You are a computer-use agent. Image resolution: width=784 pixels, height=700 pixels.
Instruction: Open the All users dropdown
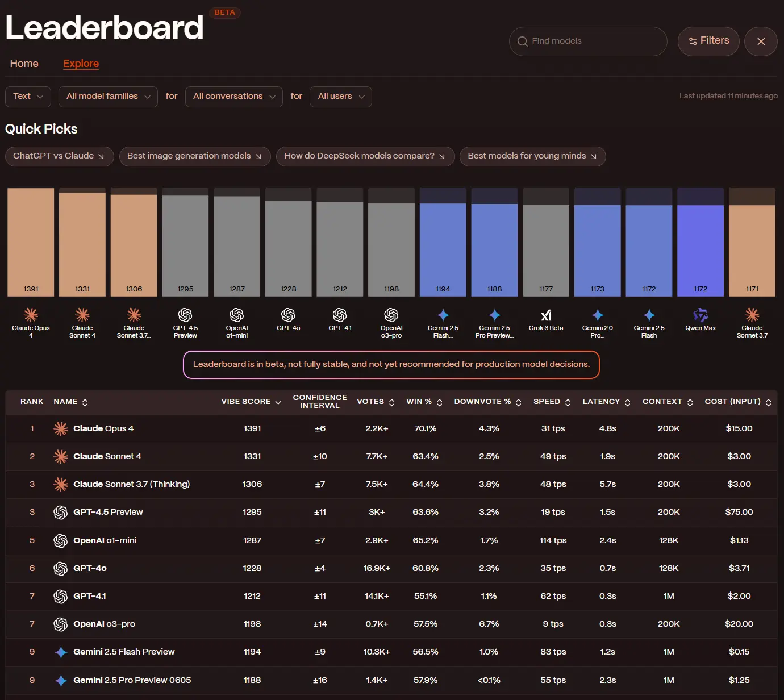(340, 97)
